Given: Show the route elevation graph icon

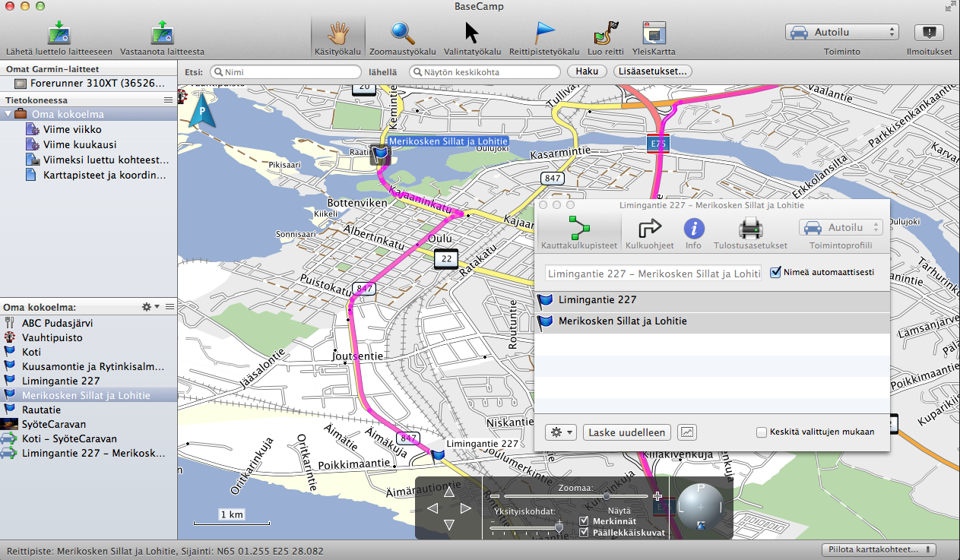Looking at the screenshot, I should pyautogui.click(x=686, y=432).
